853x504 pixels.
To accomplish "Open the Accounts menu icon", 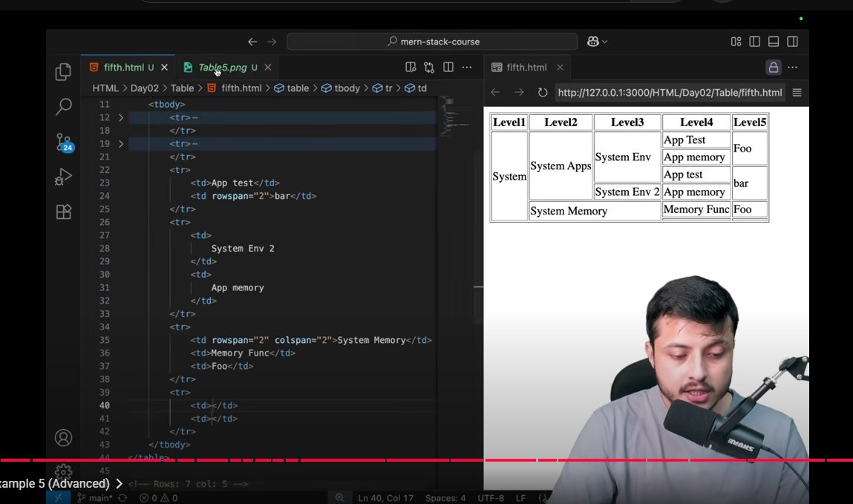I will click(63, 438).
